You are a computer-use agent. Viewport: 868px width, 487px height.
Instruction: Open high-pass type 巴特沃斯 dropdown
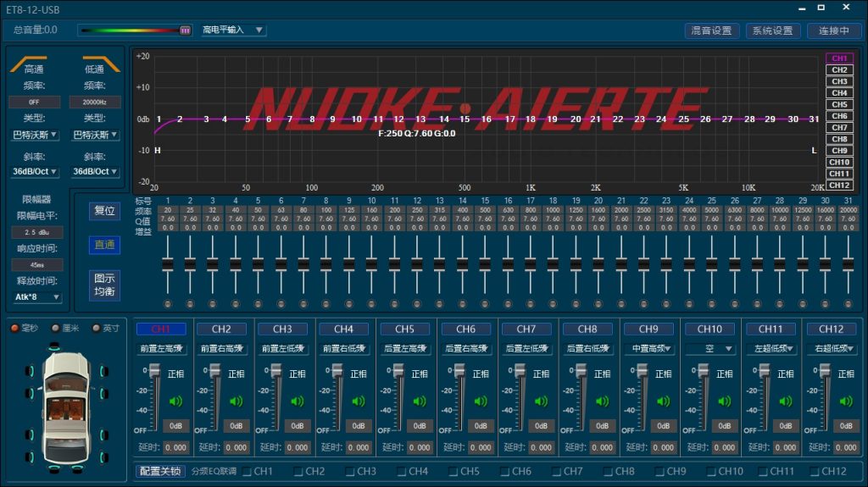tap(34, 135)
